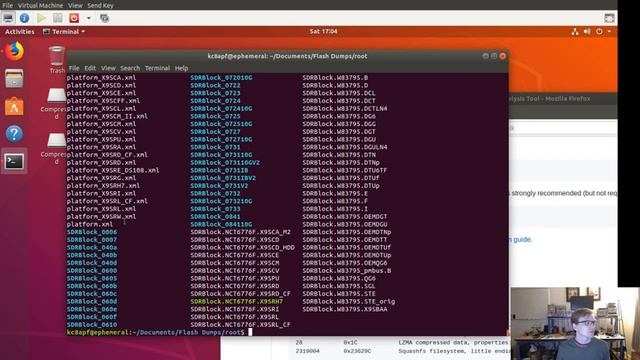Open the terminal Search menu
The height and width of the screenshot is (360, 640).
point(130,68)
